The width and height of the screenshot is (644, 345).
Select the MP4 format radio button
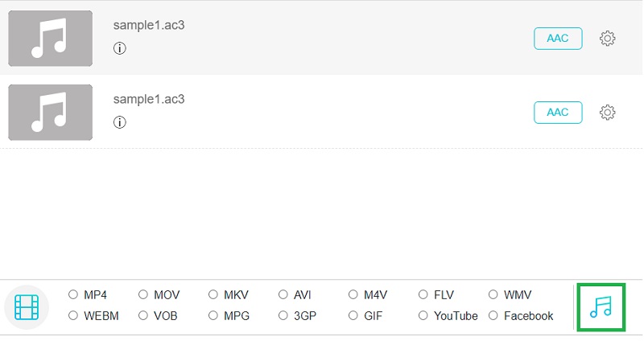pyautogui.click(x=73, y=295)
